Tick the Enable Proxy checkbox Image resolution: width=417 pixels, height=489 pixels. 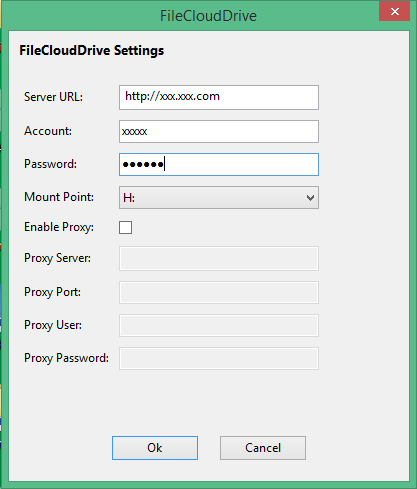[125, 227]
